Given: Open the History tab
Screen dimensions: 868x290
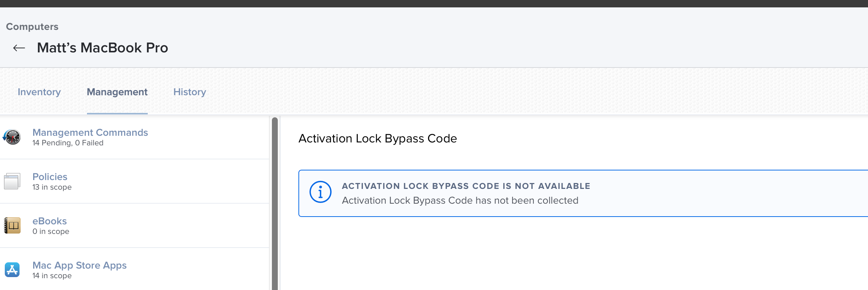Looking at the screenshot, I should [190, 92].
